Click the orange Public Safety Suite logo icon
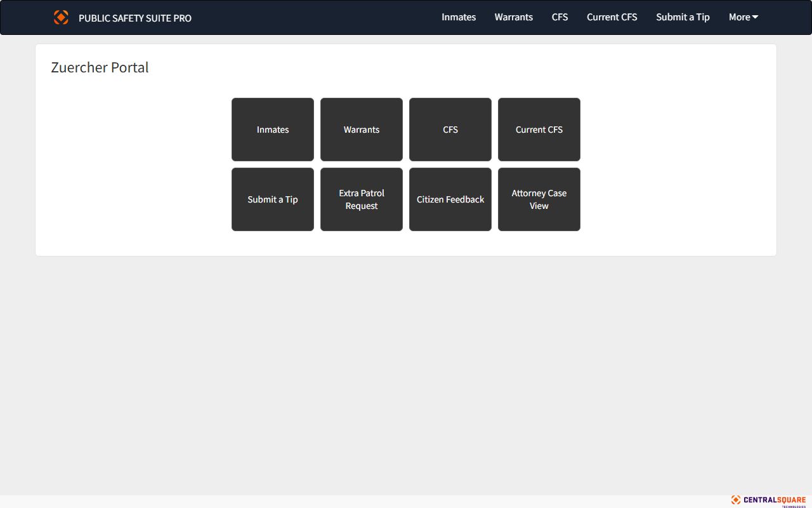 click(x=61, y=17)
